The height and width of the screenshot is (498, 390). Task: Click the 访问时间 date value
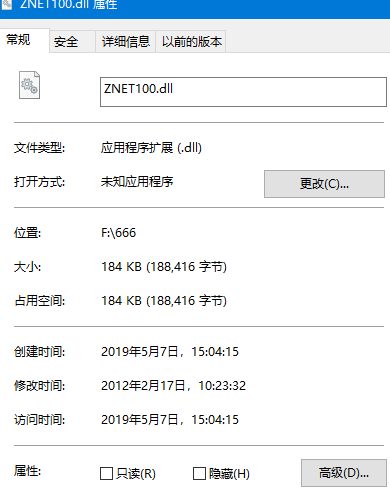coord(170,420)
